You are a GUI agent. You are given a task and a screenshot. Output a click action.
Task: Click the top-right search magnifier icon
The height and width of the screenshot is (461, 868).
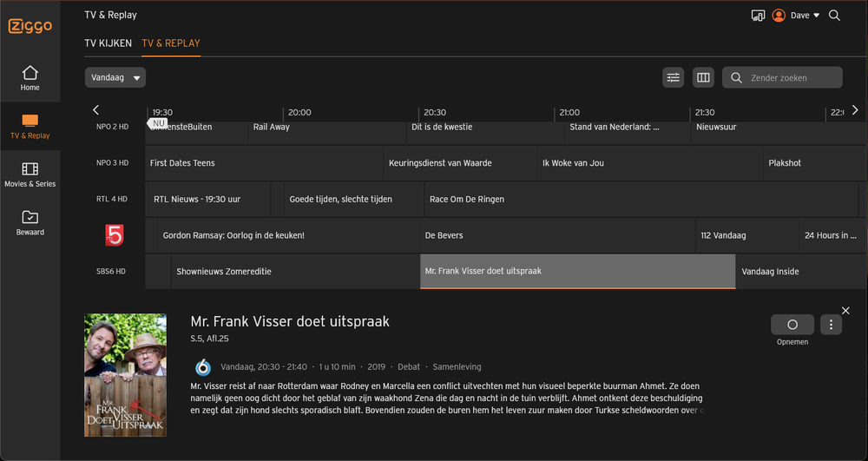pyautogui.click(x=834, y=16)
